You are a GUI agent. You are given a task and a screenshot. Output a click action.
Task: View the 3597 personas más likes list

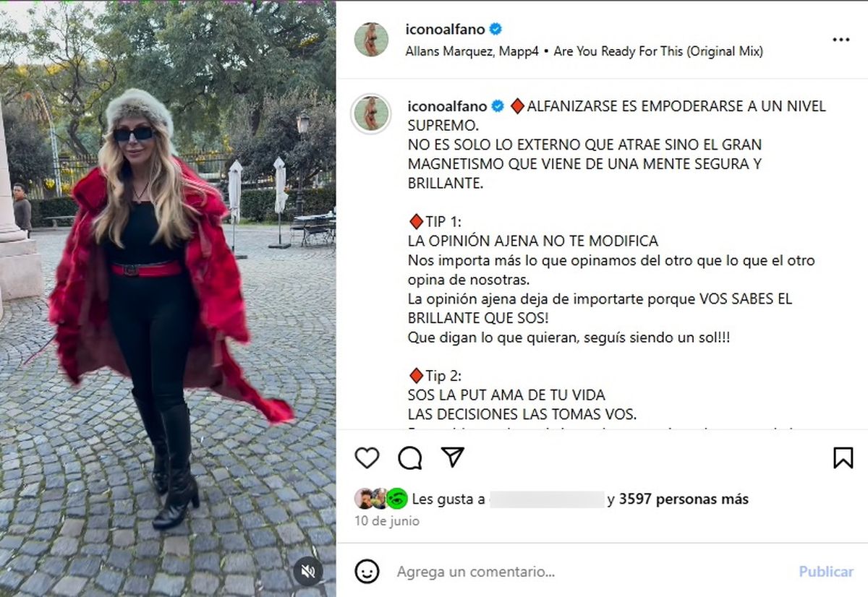point(684,499)
